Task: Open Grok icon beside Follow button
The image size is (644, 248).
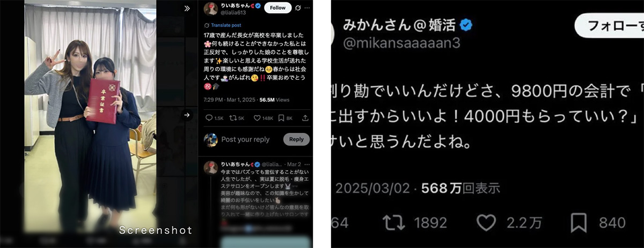Action: 298,8
